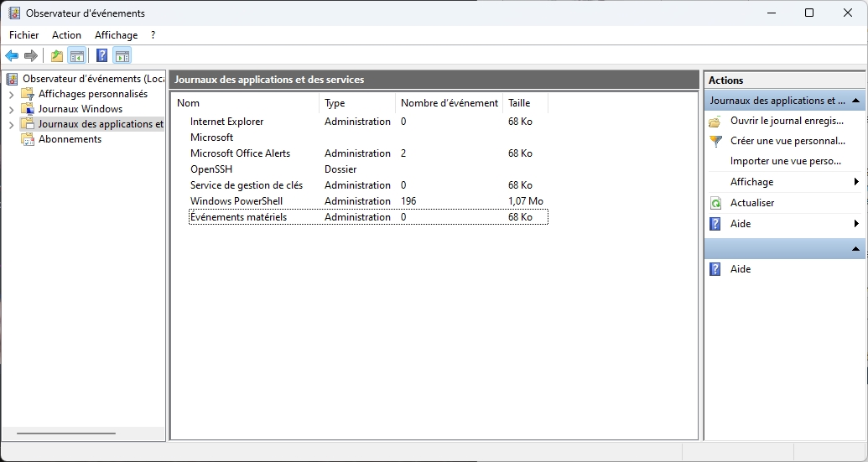The image size is (868, 462).
Task: Click the Forward arrow in the toolbar
Action: point(31,56)
